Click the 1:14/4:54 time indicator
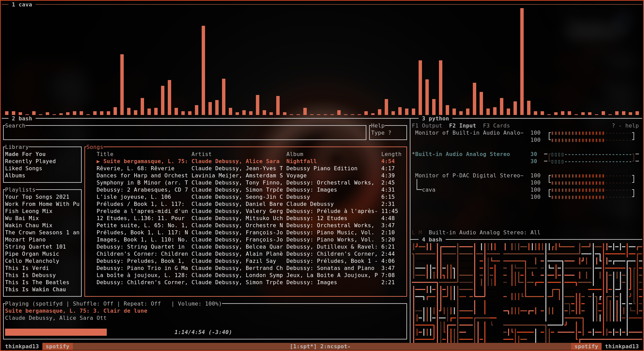This screenshot has height=351, width=644. [x=203, y=332]
